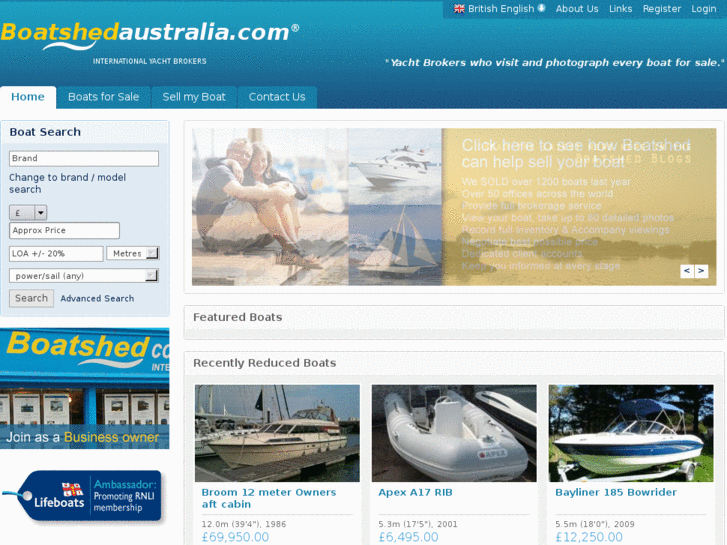Click the Boatshedaustralia.com logo
The image size is (727, 545).
150,36
